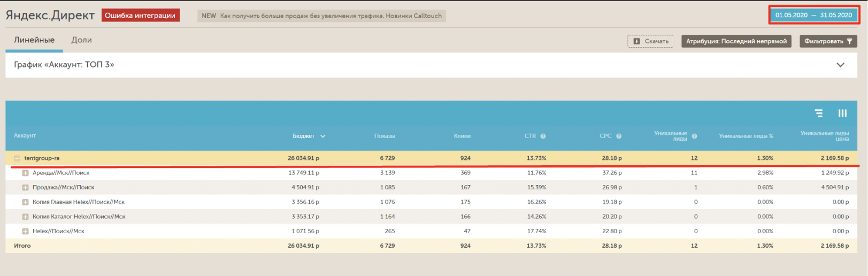Open the date range picker 01.05.2020 — 31.05.2020
Image resolution: width=868 pixels, height=276 pixels.
point(813,15)
